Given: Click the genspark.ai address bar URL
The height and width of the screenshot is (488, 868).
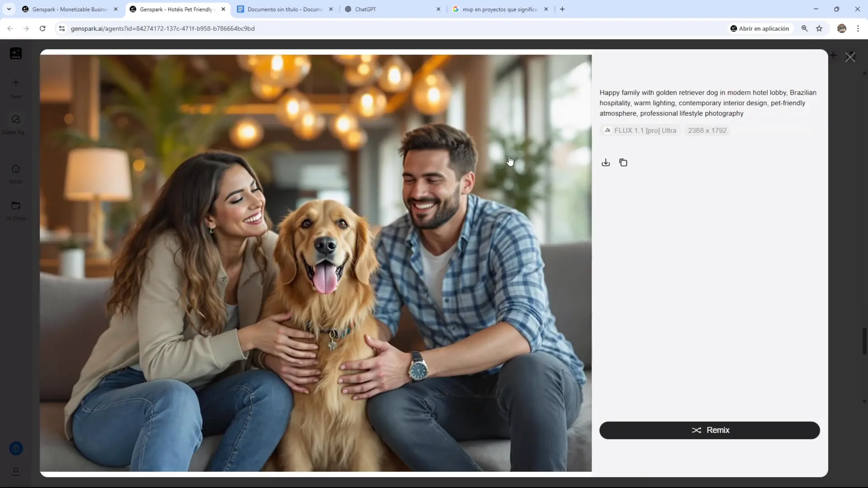Looking at the screenshot, I should coord(163,28).
